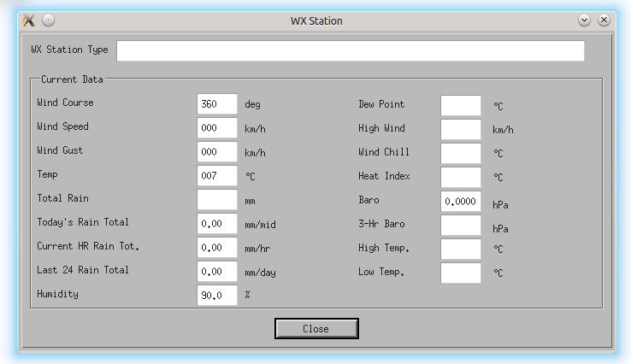Select the Baro field showing 0.0000

(461, 202)
